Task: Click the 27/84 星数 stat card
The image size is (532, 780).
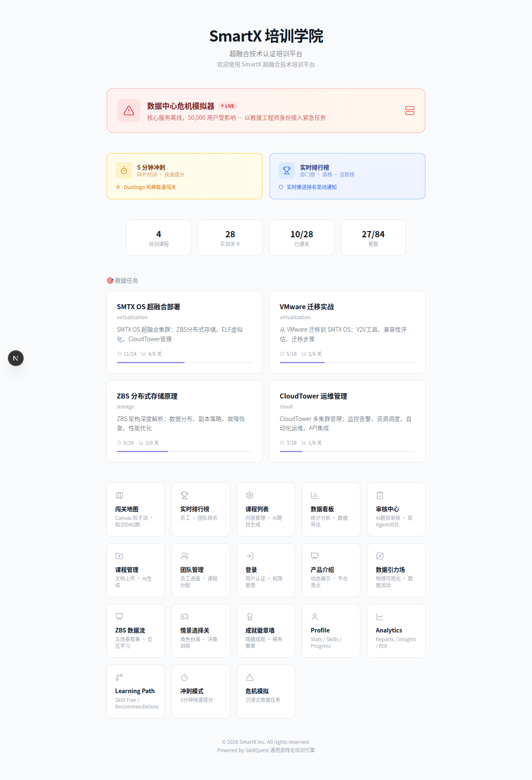Action: [x=373, y=238]
